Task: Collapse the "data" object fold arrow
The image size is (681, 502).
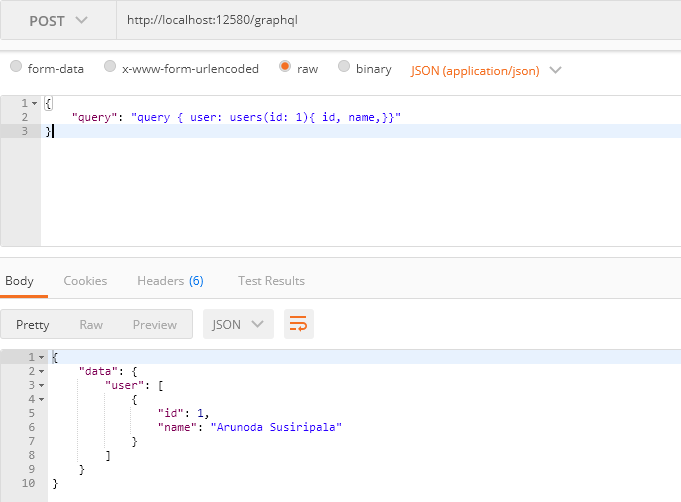Action: click(41, 371)
